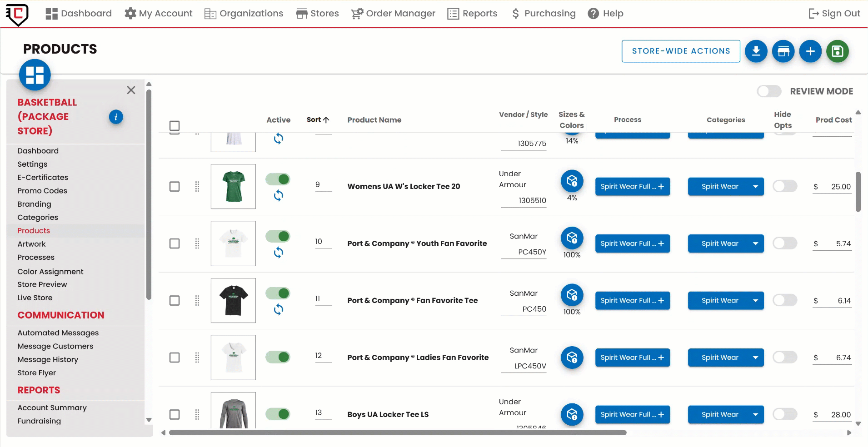Open the Order Manager menu
Screen dimensions: 868x447
point(393,14)
